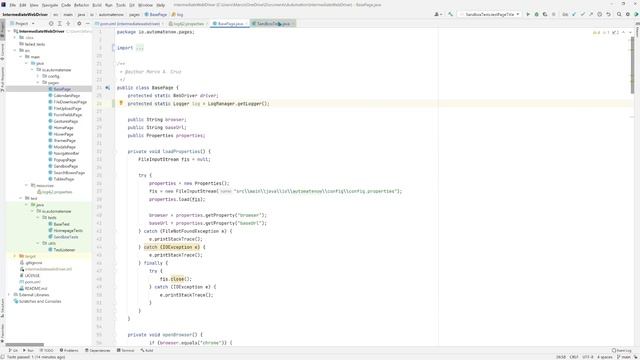Viewport: 640px width, 360px height.
Task: Open the Navigate menu
Action: click(50, 5)
